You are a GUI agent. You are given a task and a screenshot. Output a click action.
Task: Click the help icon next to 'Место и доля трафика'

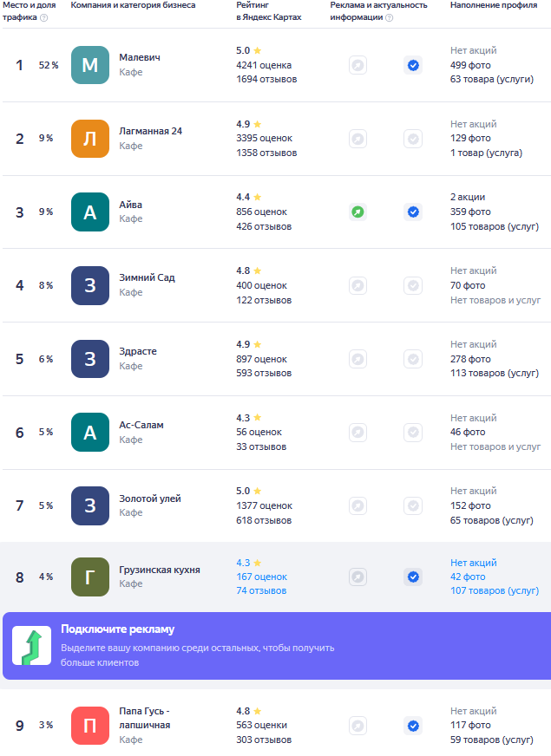pos(43,17)
